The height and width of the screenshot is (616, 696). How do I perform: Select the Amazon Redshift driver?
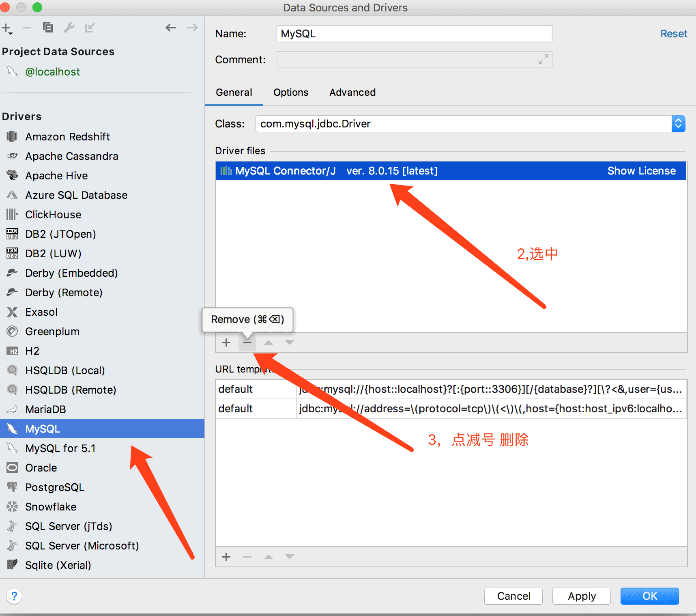click(102, 137)
